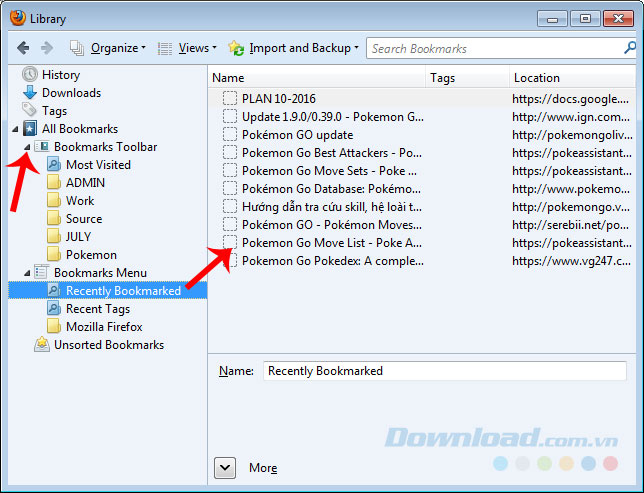Sort by the Name column header
644x493 pixels.
(317, 78)
